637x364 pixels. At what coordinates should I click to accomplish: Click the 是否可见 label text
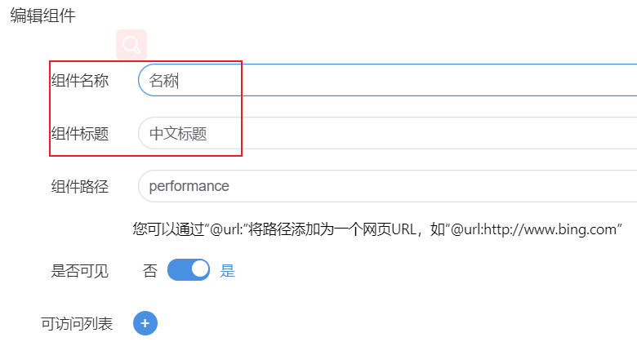[80, 271]
